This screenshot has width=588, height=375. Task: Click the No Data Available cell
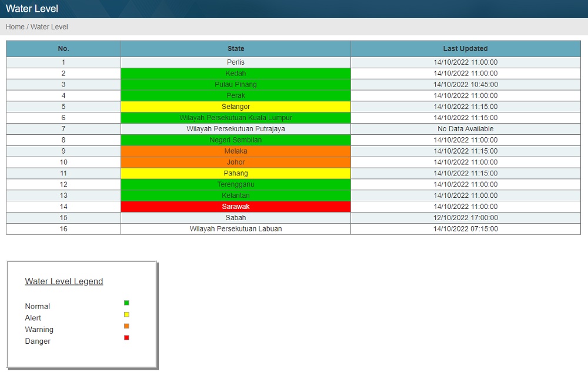[465, 129]
